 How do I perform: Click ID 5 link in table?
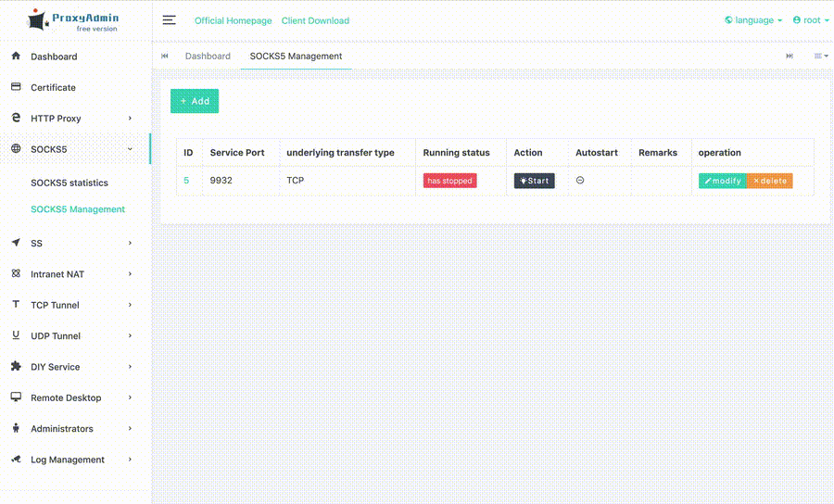[x=186, y=181]
